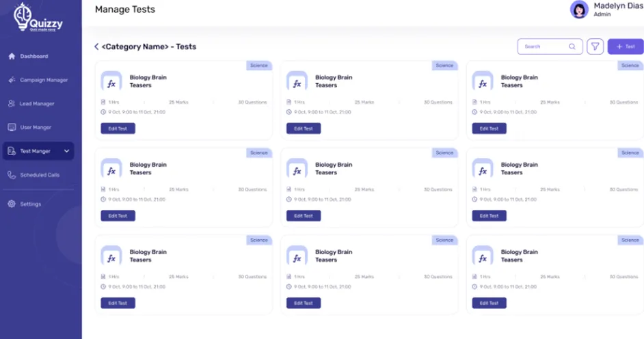Open Campaign Manager from the sidebar
The width and height of the screenshot is (644, 339).
44,80
